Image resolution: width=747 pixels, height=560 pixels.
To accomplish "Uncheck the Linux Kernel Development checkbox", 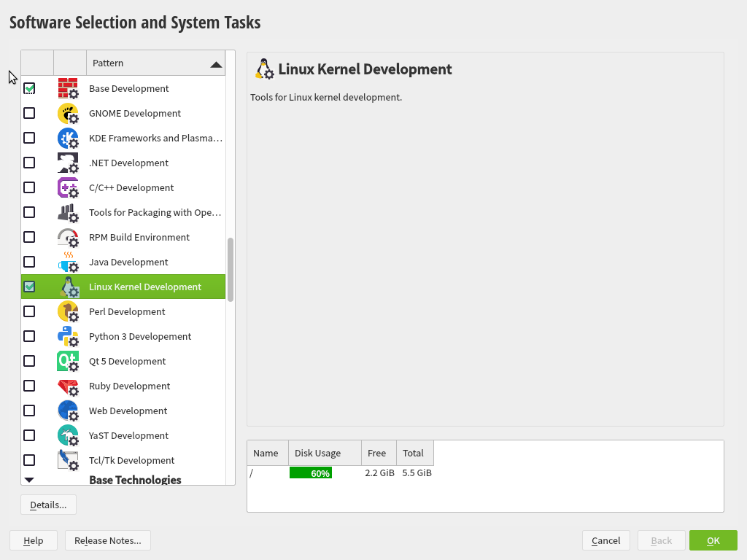I will pos(29,287).
